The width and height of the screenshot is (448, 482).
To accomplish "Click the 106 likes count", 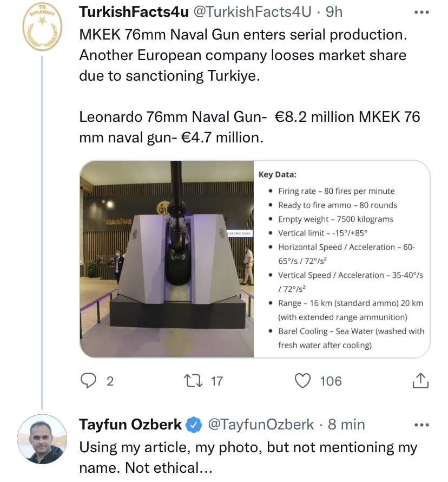I will coord(331,381).
